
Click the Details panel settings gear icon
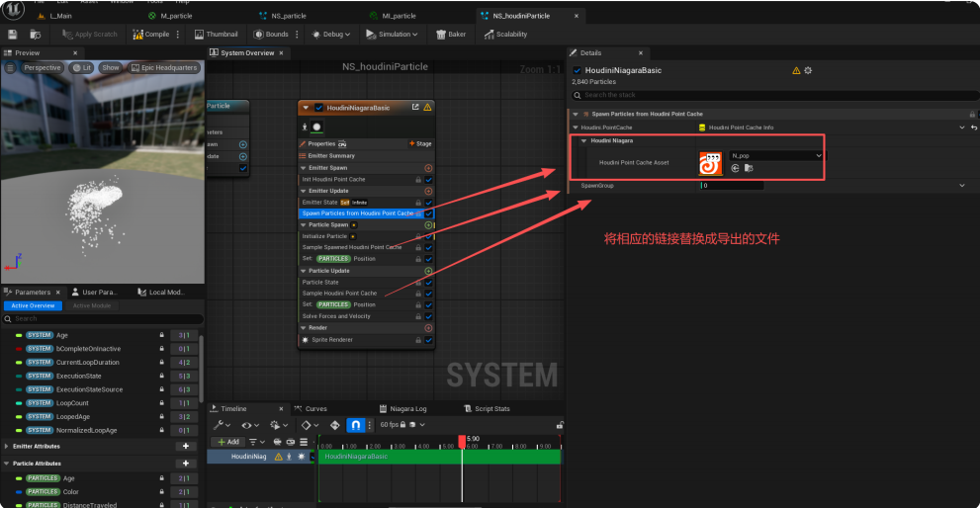click(x=808, y=71)
